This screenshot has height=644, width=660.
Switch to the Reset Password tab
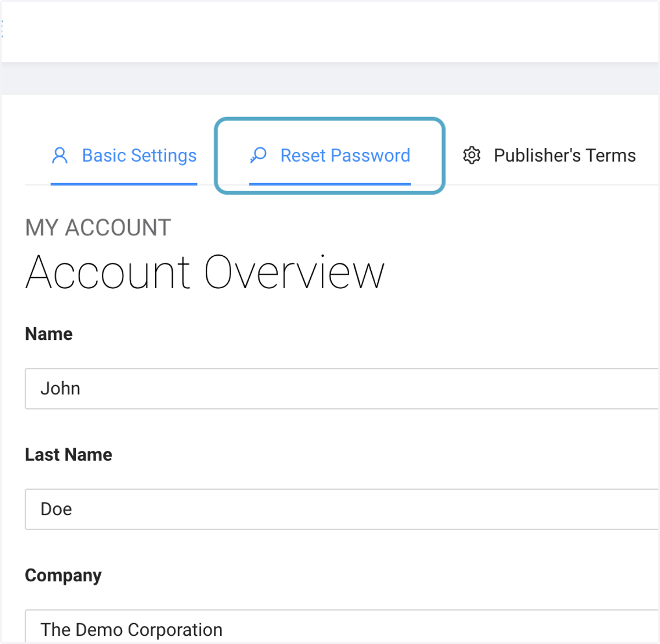coord(330,156)
